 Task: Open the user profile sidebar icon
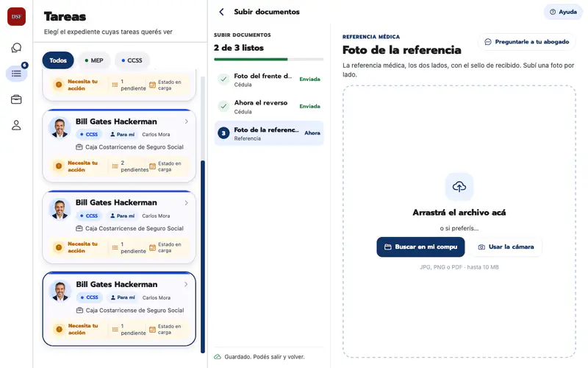coord(16,125)
